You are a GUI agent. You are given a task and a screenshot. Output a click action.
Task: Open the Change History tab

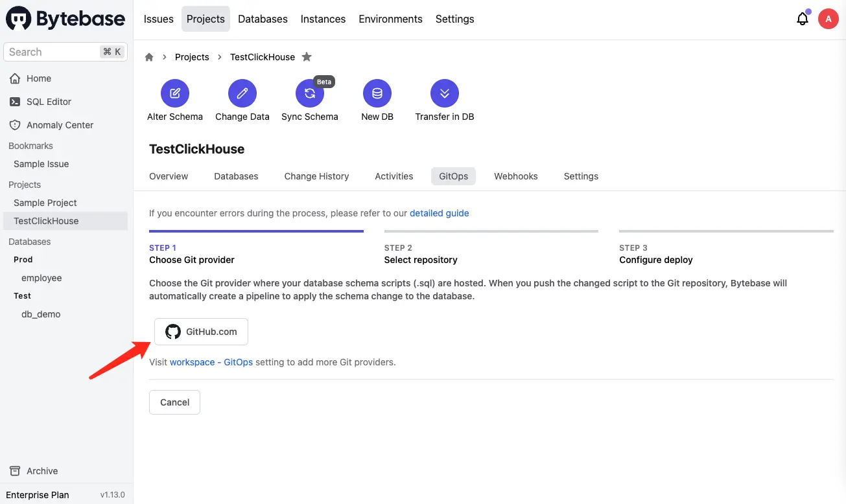point(316,176)
